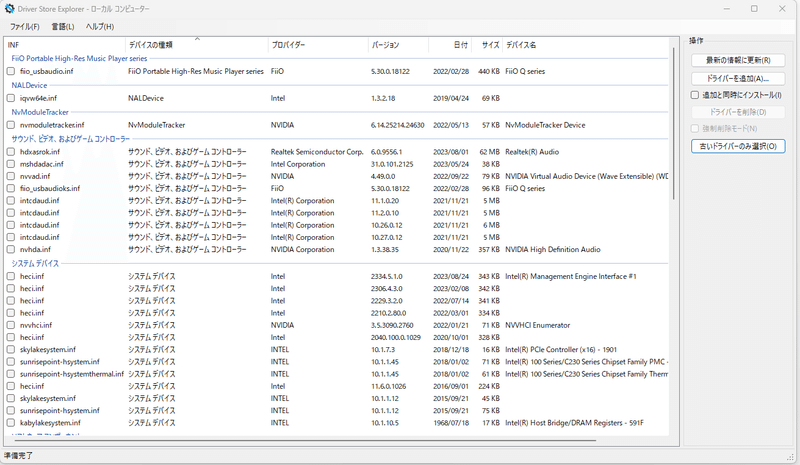Check the nvvhci.inf checkbox
Image resolution: width=800 pixels, height=465 pixels.
pyautogui.click(x=11, y=325)
